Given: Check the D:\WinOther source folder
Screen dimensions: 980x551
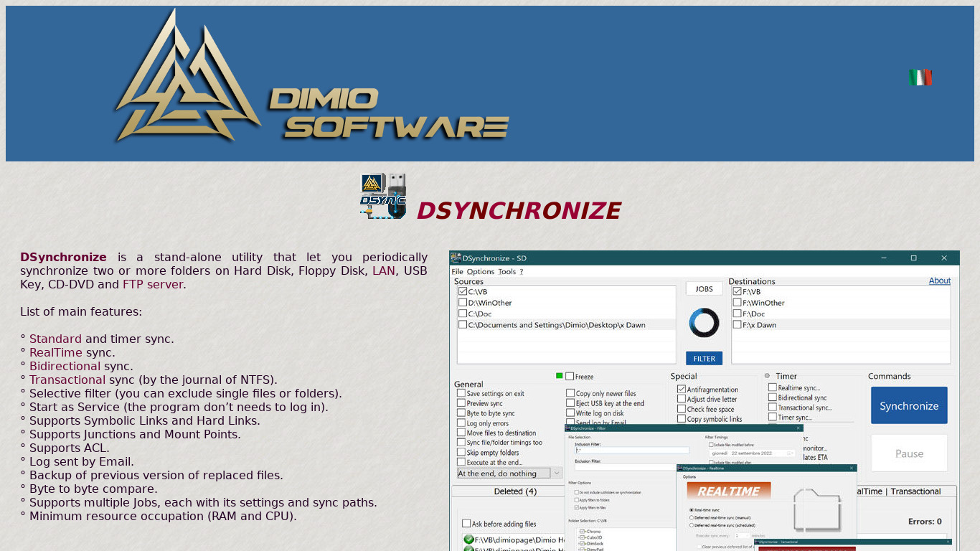Looking at the screenshot, I should click(x=462, y=303).
